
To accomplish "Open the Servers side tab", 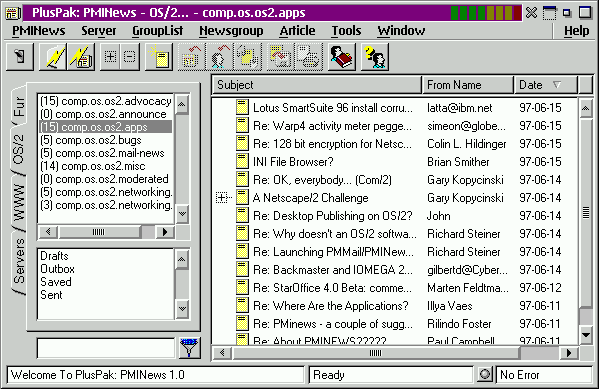I will (19, 261).
